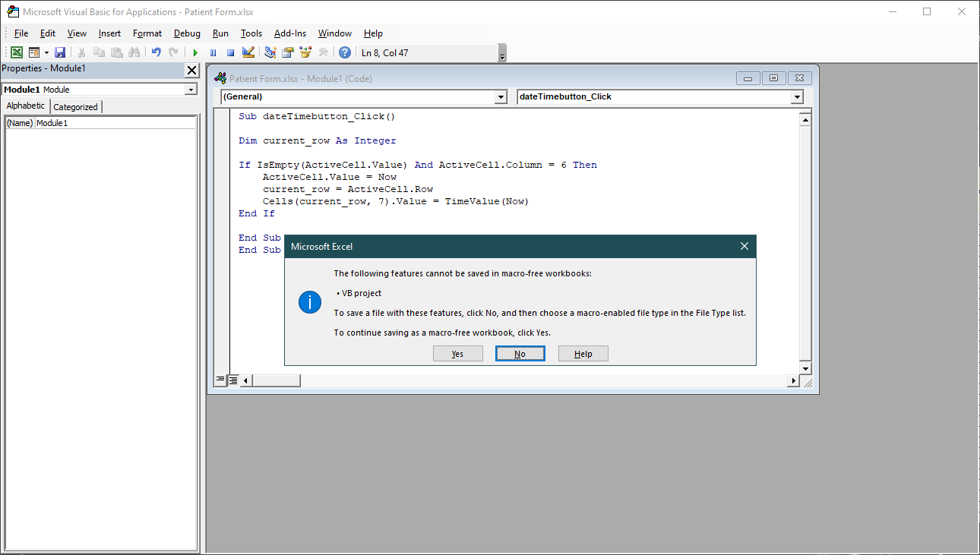This screenshot has height=555, width=980.
Task: Switch to the Categorized tab
Action: [75, 107]
